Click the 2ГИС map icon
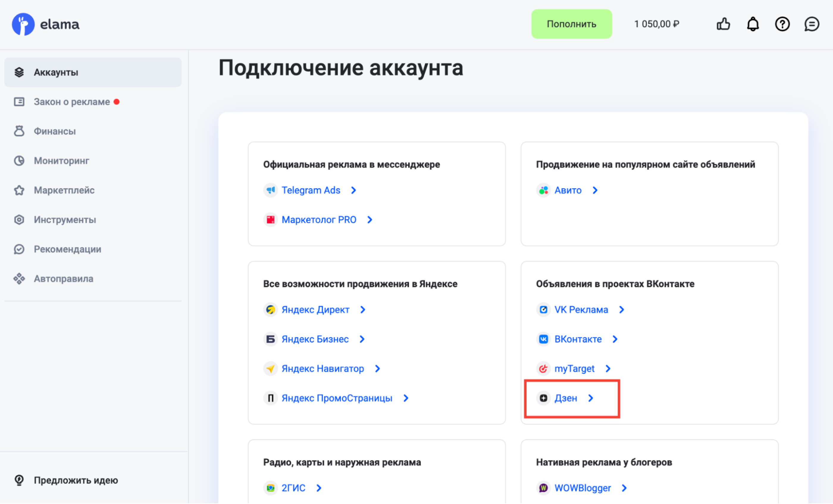 pos(270,488)
